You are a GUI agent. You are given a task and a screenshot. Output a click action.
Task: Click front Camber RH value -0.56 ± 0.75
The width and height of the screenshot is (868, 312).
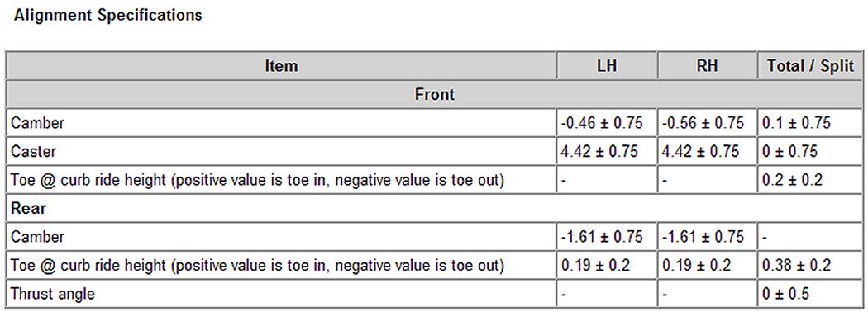(x=703, y=123)
